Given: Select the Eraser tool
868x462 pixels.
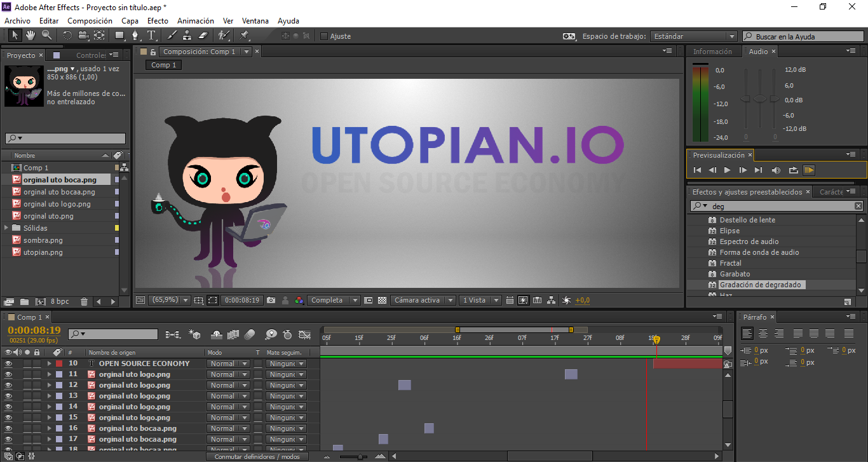Looking at the screenshot, I should pos(203,35).
